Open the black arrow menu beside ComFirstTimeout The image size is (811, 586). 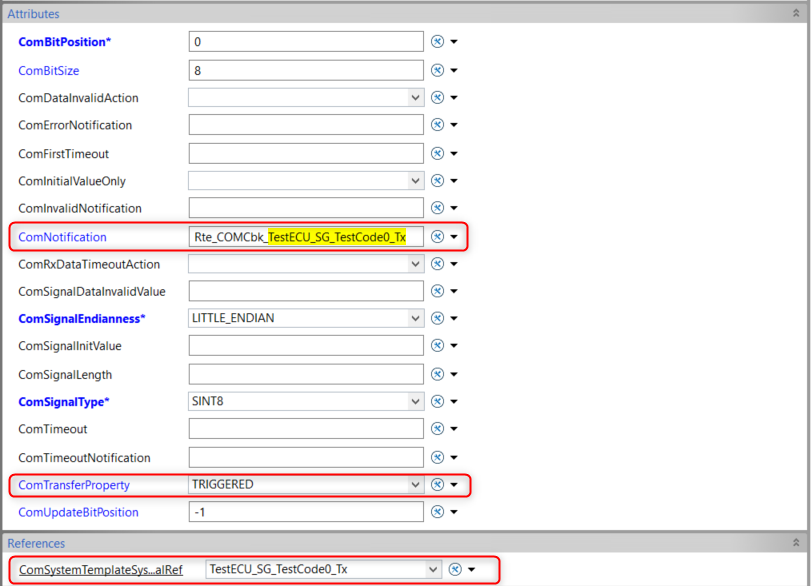(x=454, y=154)
